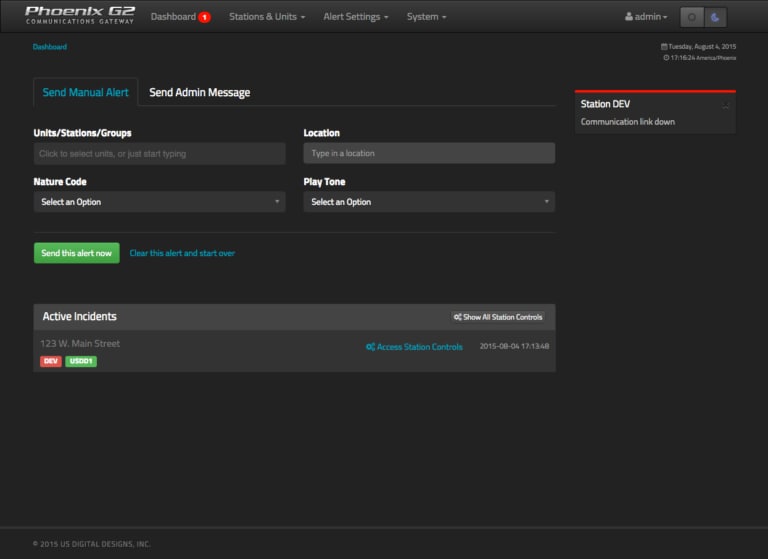Switch to light theme sun icon
Image resolution: width=768 pixels, height=559 pixels.
click(x=691, y=17)
